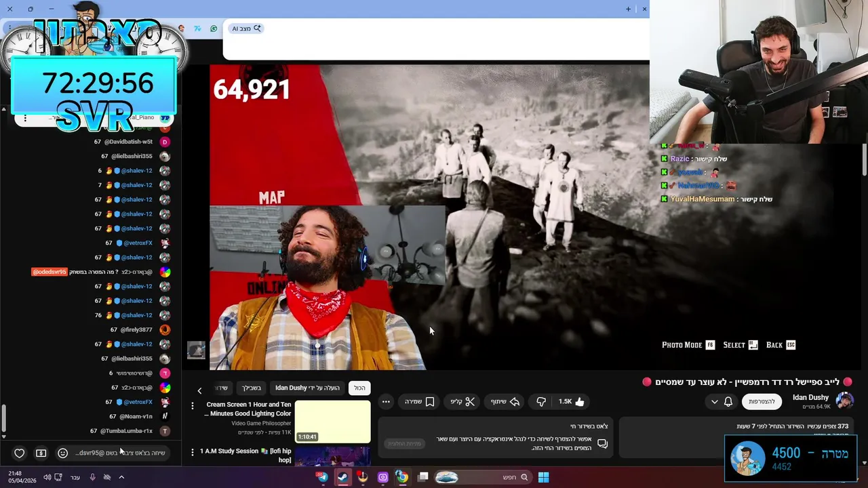Create a clip with the קליפ scissors button

[x=462, y=401]
